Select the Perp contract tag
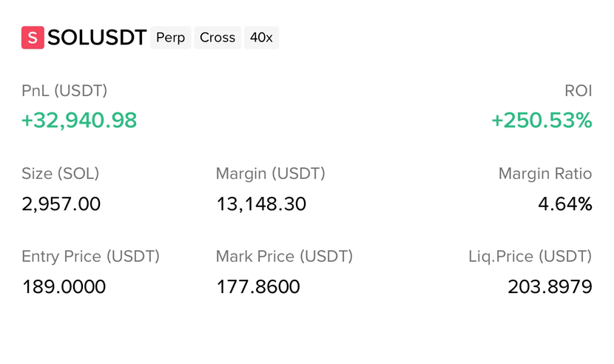 pos(171,38)
